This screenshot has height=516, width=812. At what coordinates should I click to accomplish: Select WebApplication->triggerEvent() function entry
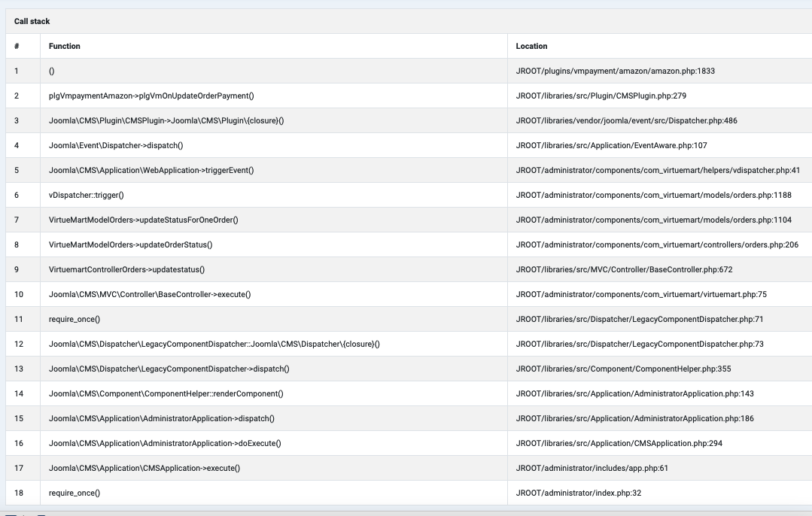tap(151, 171)
